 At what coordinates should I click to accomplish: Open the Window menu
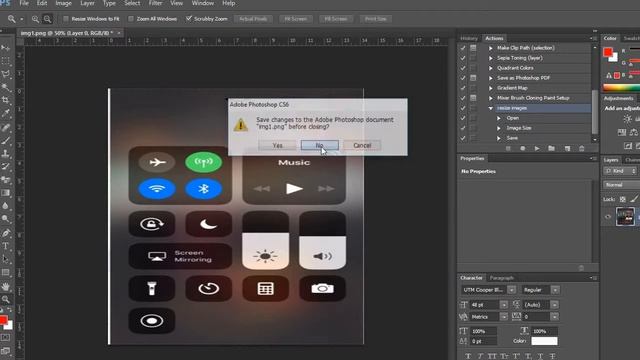tap(202, 3)
